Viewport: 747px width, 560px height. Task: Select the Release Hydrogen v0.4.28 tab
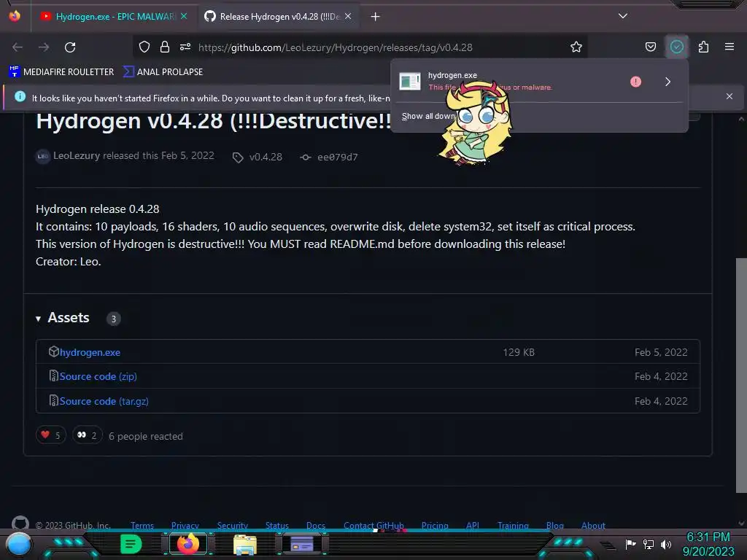point(279,17)
